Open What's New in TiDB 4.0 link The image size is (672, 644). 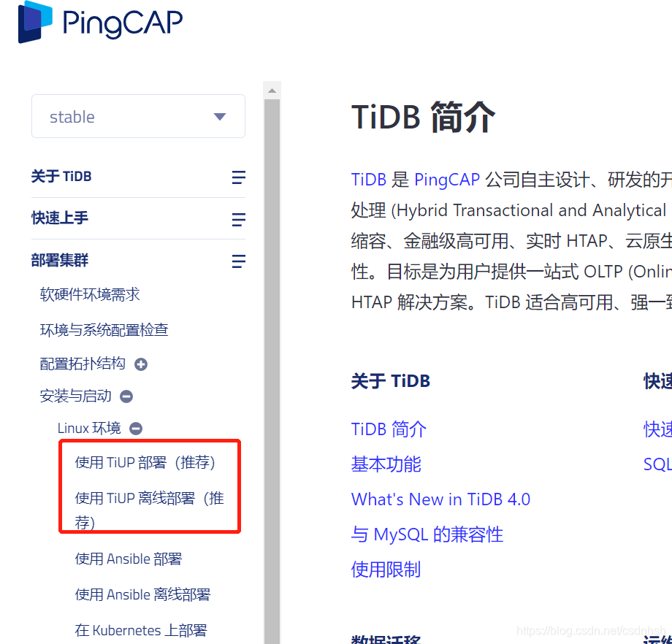[440, 499]
